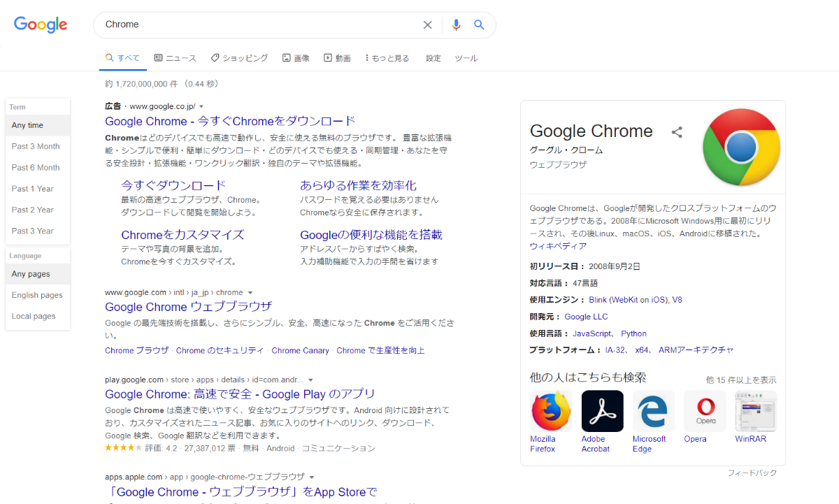Screen dimensions: 839x504
Task: Click the フィードバック feedback link
Action: tap(752, 473)
